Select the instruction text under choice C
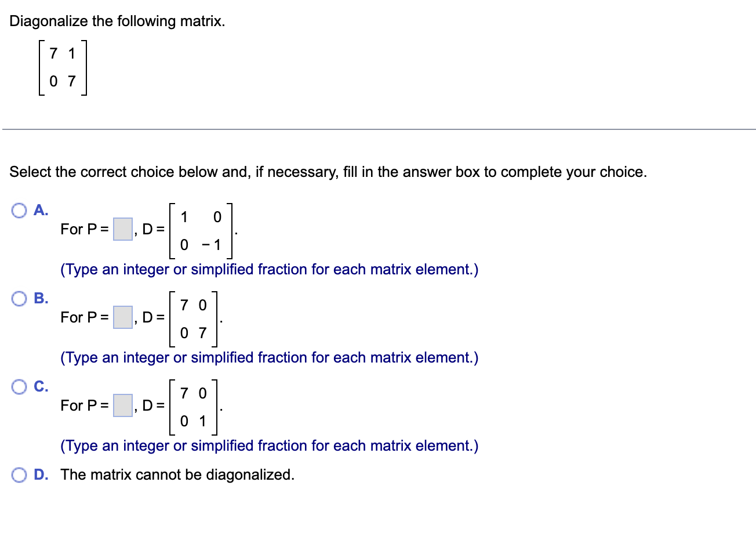This screenshot has height=558, width=756. coord(268,445)
